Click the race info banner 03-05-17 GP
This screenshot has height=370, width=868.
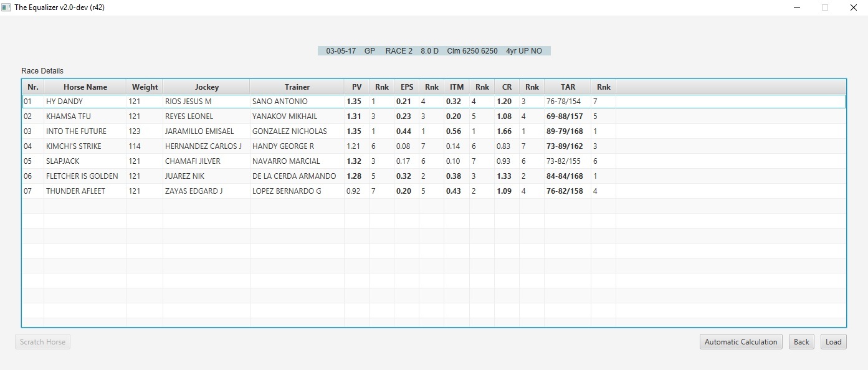click(x=434, y=51)
